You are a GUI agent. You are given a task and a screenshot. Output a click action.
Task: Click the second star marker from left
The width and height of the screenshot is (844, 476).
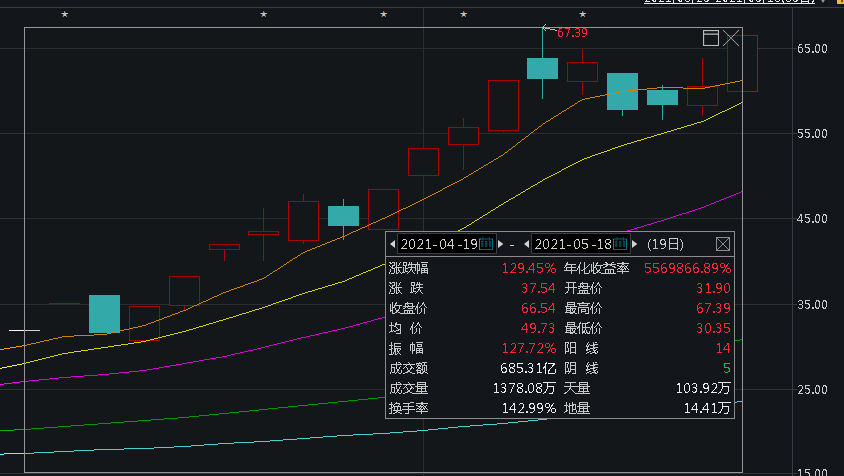[264, 14]
